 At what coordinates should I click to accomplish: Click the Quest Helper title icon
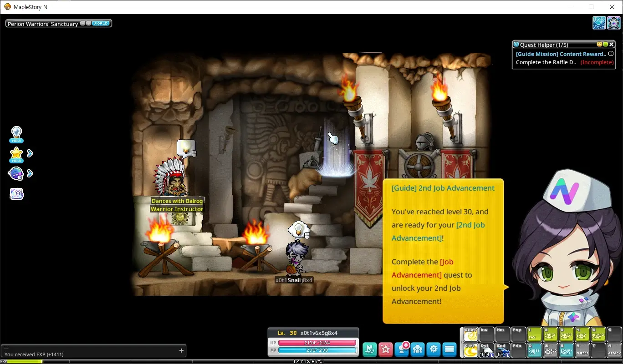point(516,45)
